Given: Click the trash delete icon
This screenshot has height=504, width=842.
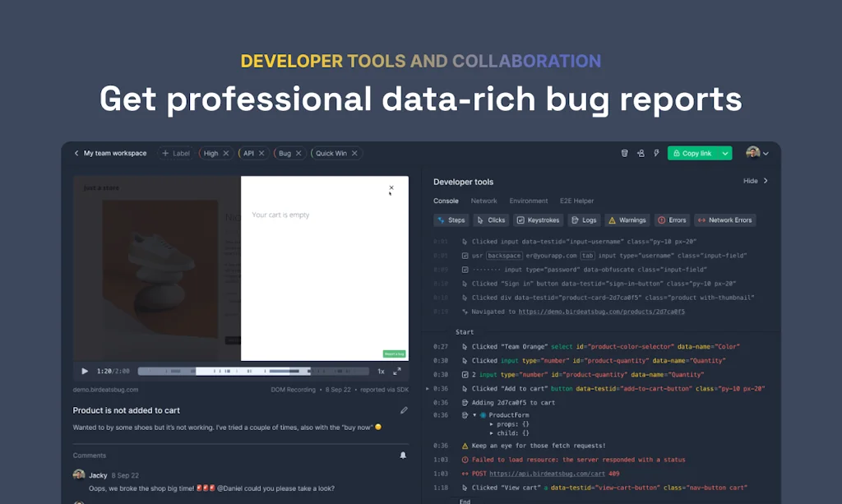Looking at the screenshot, I should (624, 153).
